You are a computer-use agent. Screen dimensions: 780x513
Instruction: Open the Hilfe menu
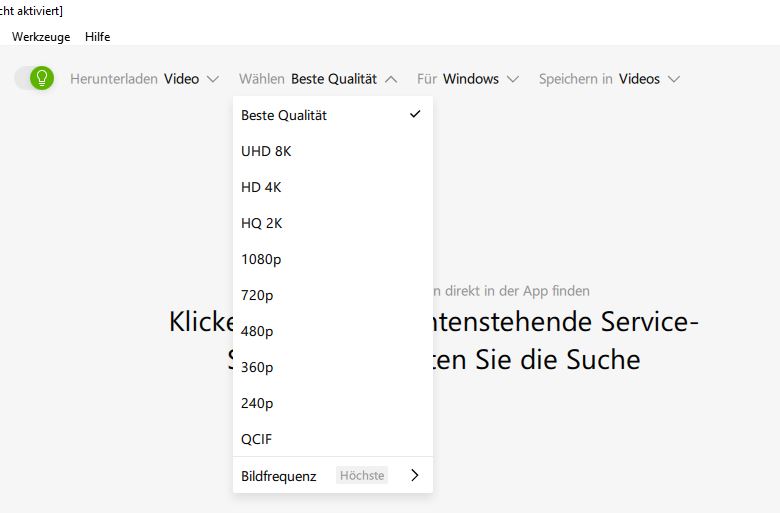[x=98, y=37]
